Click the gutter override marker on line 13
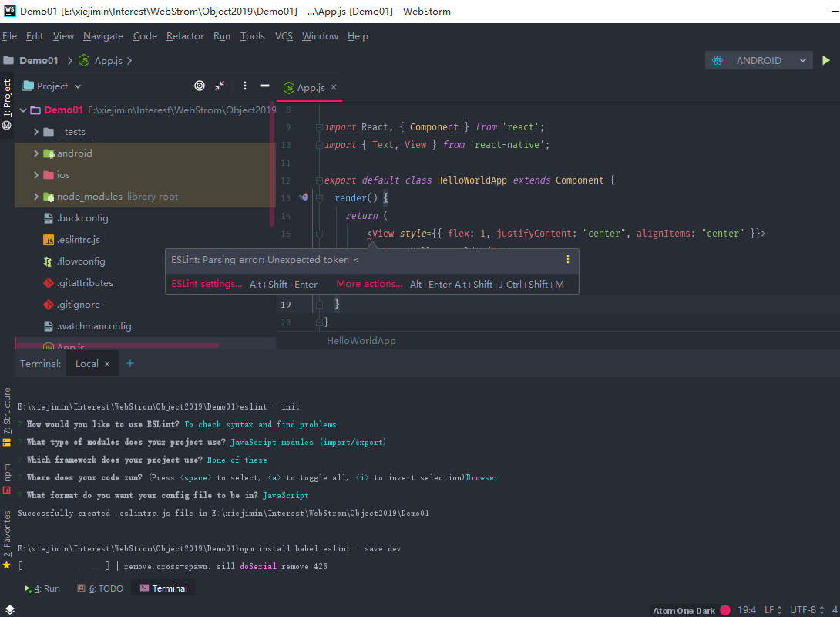Screen dimensions: 840x617 click(304, 197)
